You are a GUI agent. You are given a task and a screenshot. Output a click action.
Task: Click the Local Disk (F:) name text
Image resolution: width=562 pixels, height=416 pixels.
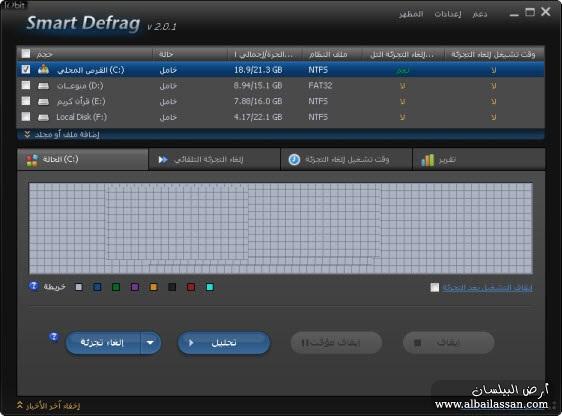[x=81, y=117]
